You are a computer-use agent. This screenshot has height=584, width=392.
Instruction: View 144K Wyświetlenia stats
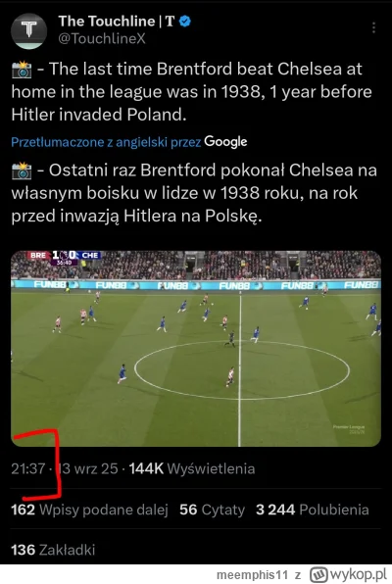click(x=192, y=468)
